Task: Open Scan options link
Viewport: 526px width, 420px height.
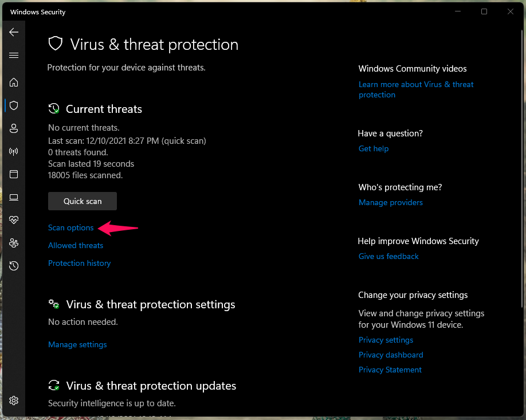Action: coord(71,227)
